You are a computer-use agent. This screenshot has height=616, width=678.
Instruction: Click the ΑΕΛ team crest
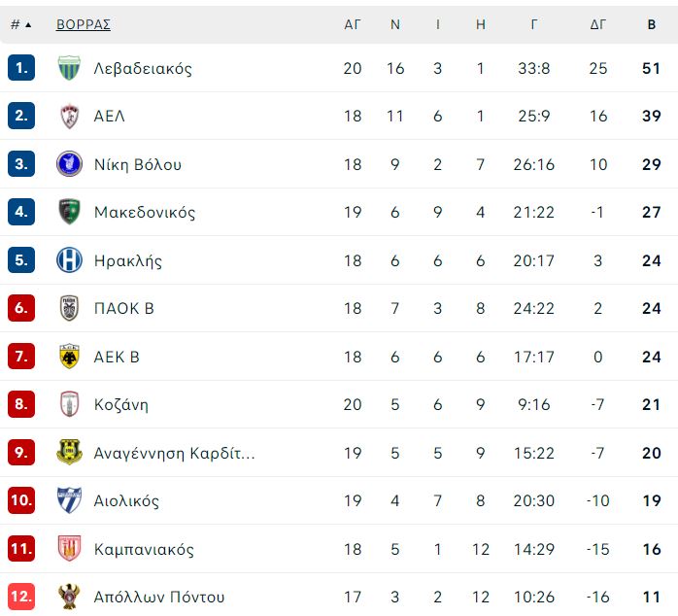69,116
